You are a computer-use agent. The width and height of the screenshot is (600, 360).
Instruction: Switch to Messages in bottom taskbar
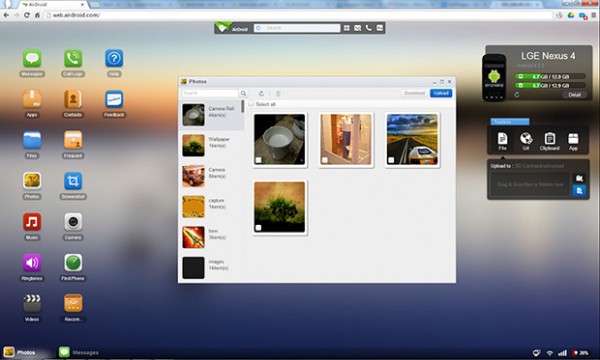point(79,352)
